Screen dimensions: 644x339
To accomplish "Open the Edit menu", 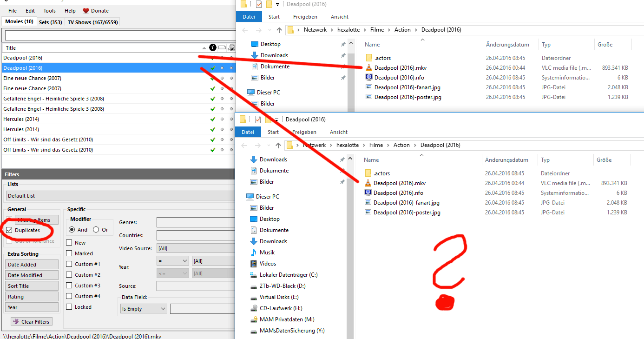I will coord(30,11).
